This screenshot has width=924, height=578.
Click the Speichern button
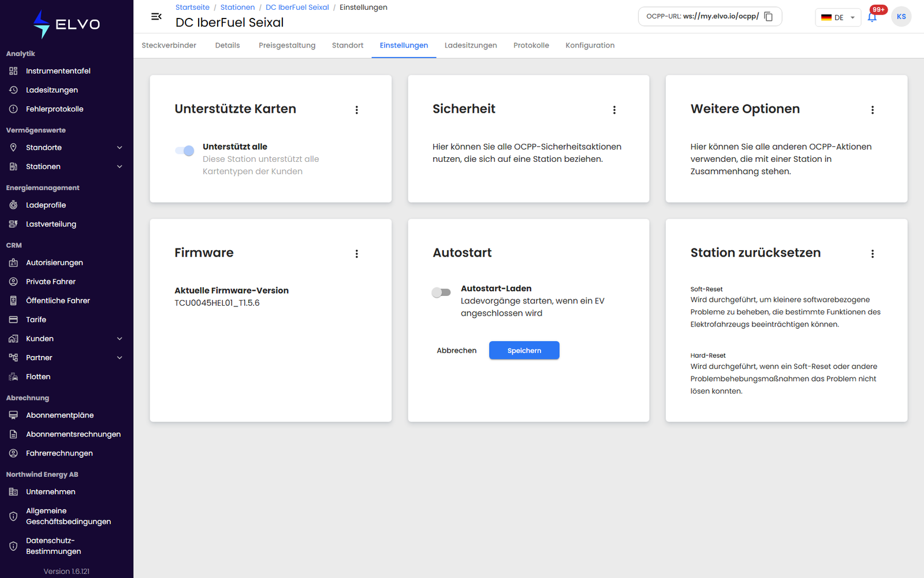[x=524, y=350]
